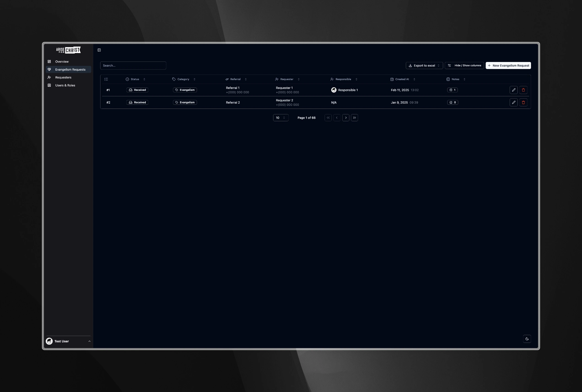This screenshot has height=392, width=582.
Task: Edit request #1 with pencil icon
Action: [x=514, y=90]
